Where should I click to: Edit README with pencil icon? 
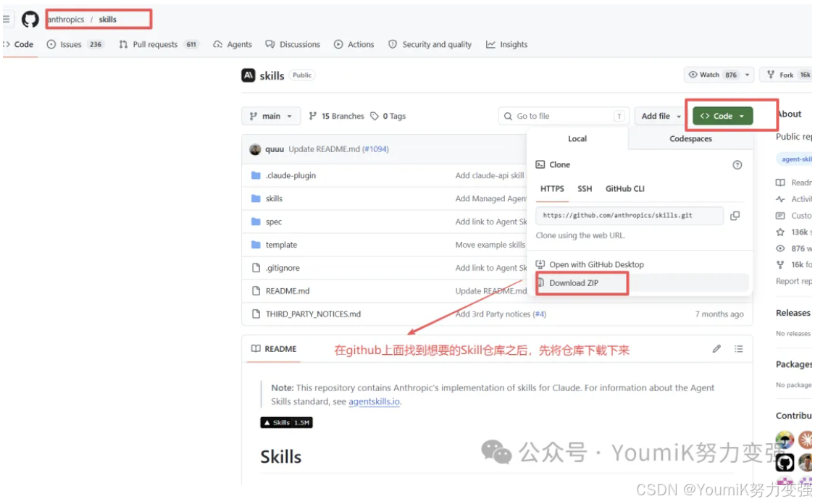(716, 349)
